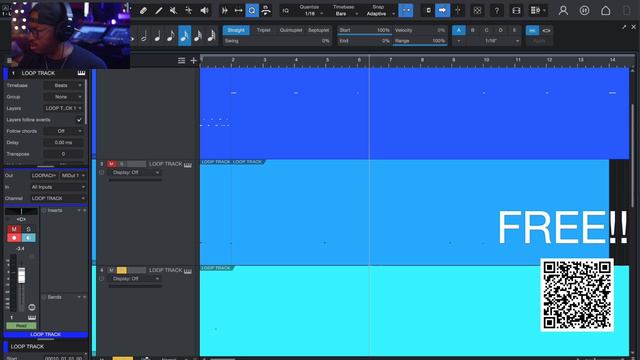Select the highlighted sixteenth note value

pyautogui.click(x=184, y=36)
